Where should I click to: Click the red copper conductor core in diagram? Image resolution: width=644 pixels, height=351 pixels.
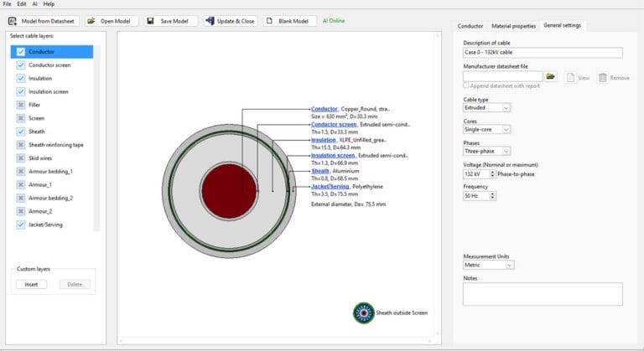[229, 191]
